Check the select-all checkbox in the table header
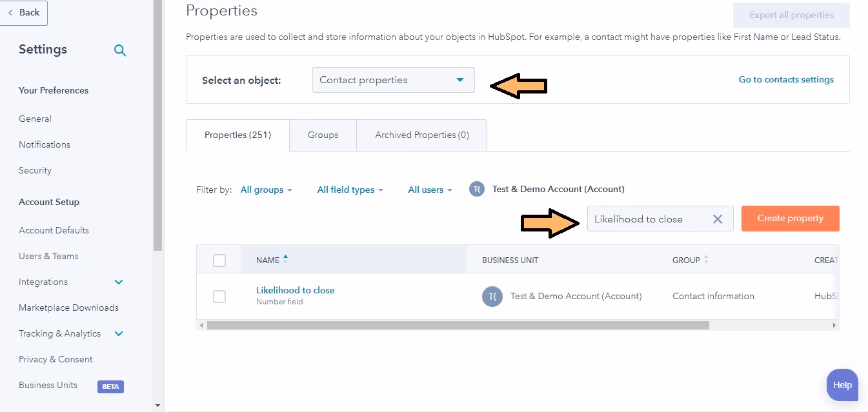Viewport: 868px width, 412px height. click(219, 260)
